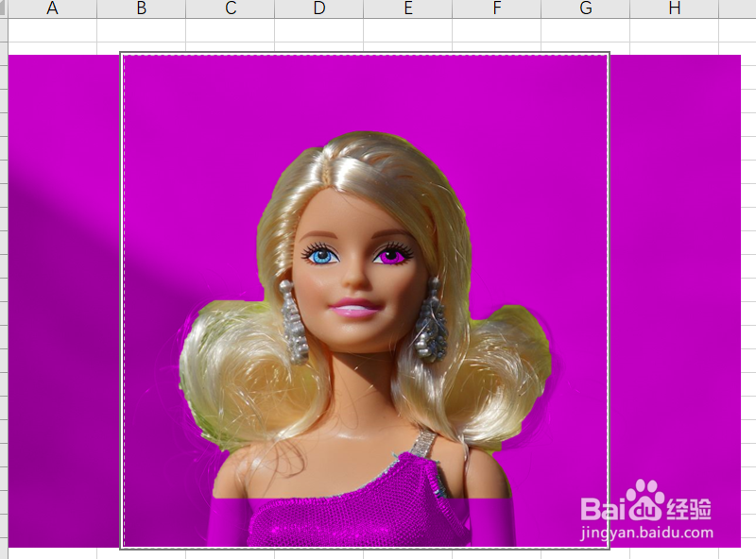Select column E header
Viewport: 756px width, 559px height.
(x=408, y=8)
